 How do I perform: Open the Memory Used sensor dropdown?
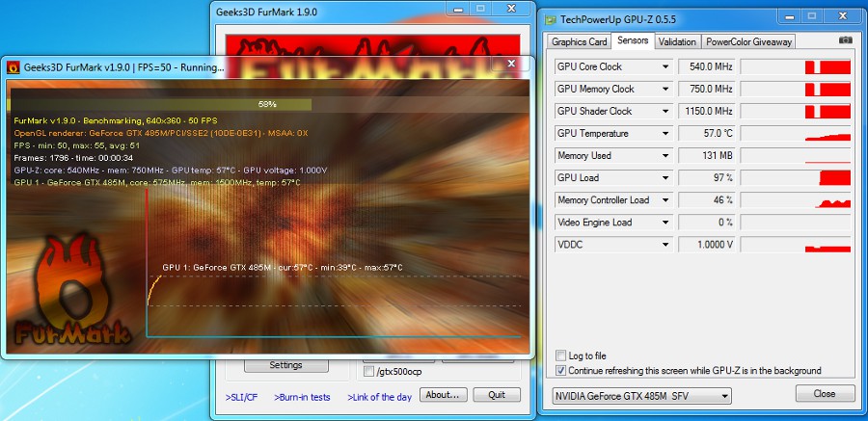point(665,155)
